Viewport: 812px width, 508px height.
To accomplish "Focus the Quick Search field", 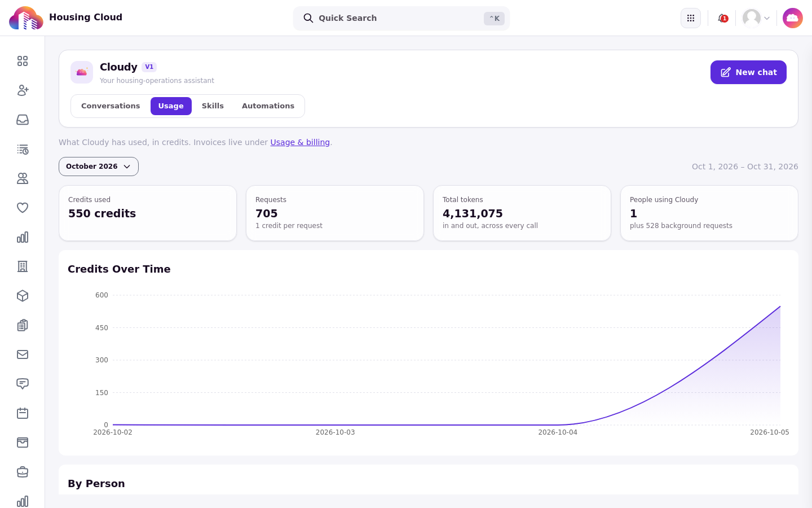I will 401,18.
